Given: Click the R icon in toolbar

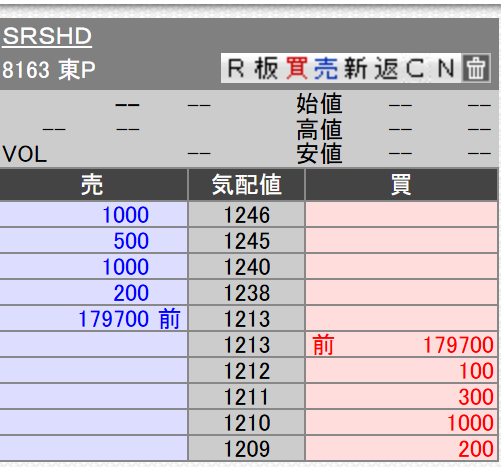Looking at the screenshot, I should [x=236, y=68].
